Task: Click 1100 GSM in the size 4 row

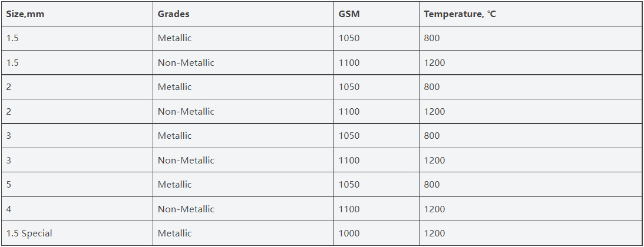Action: [x=377, y=209]
